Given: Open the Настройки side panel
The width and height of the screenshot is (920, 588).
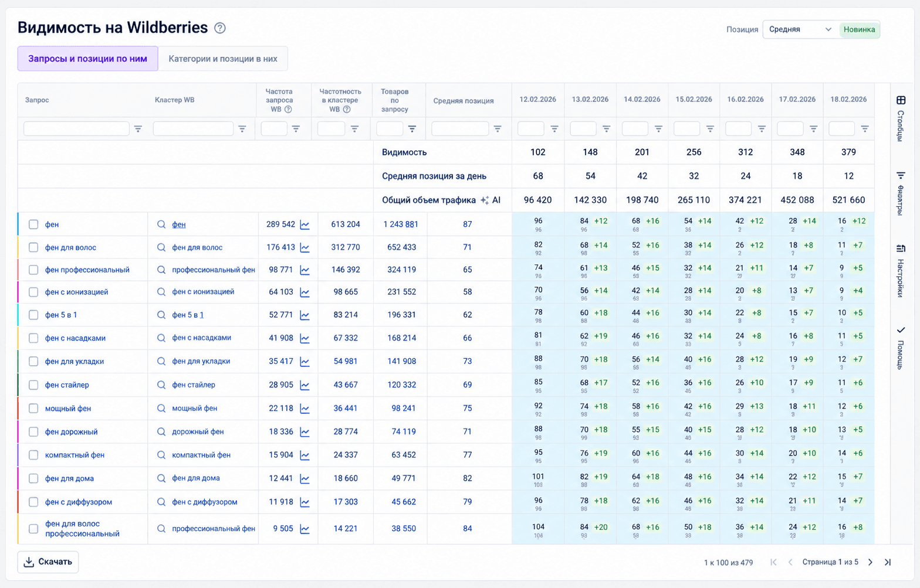Looking at the screenshot, I should 901,271.
